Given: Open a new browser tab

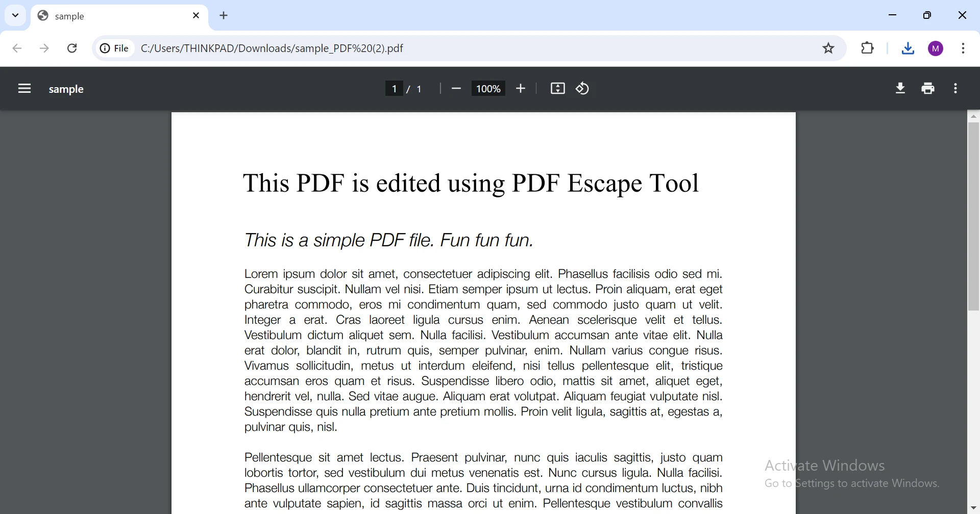Looking at the screenshot, I should click(x=224, y=16).
